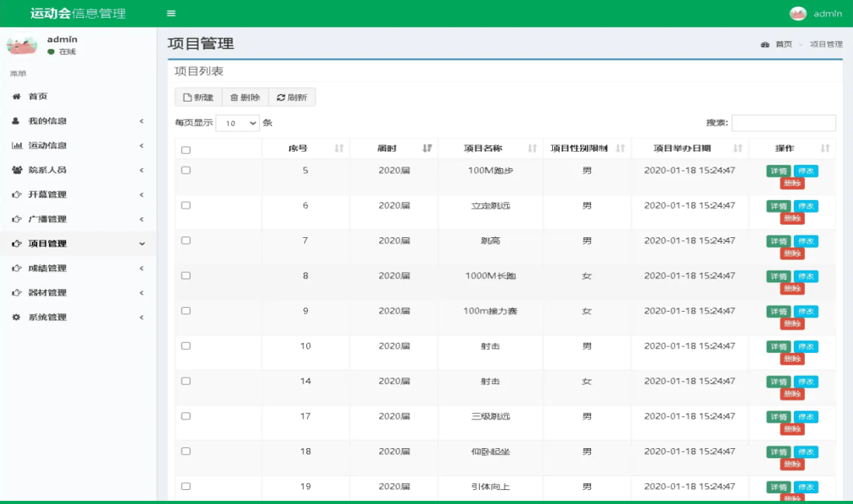Sort by the 项目性别限制 column arrows
Image resolution: width=853 pixels, height=504 pixels.
(620, 148)
